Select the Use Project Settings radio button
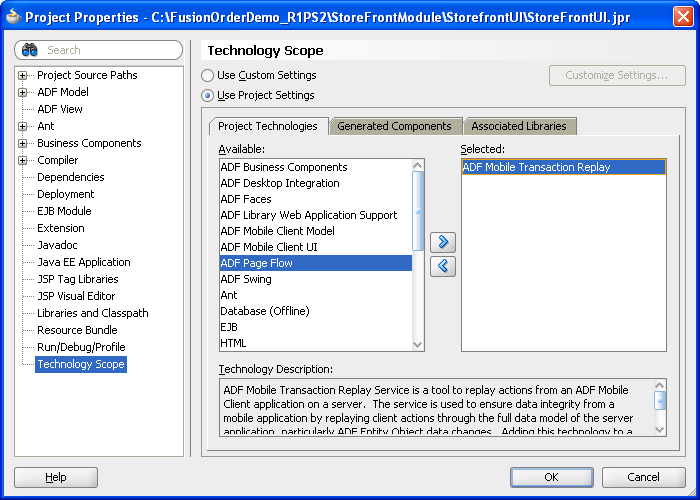Screen dimensions: 700x500 coord(207,96)
